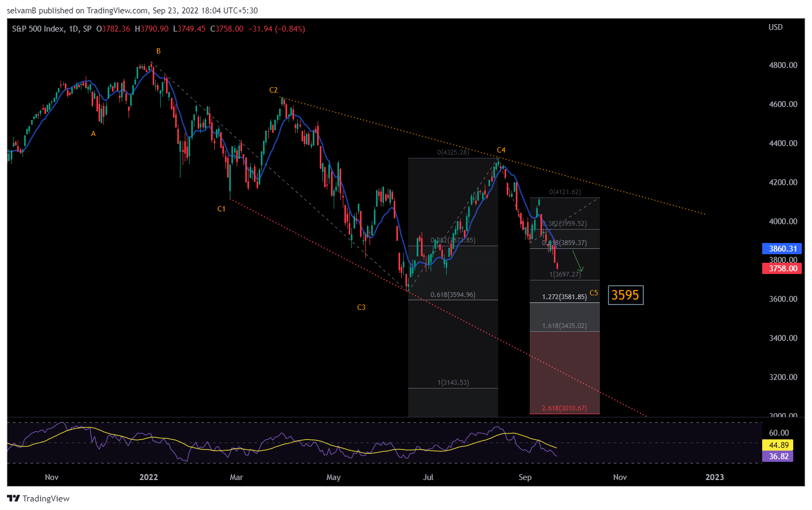Image resolution: width=812 pixels, height=510 pixels.
Task: Click the blue 3860.31 price tag
Action: tap(782, 248)
